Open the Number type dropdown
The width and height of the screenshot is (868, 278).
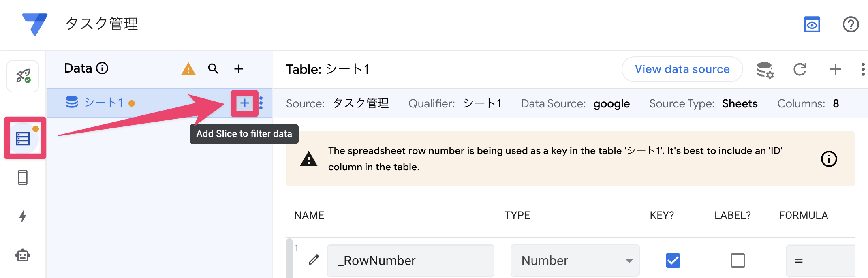coord(575,260)
